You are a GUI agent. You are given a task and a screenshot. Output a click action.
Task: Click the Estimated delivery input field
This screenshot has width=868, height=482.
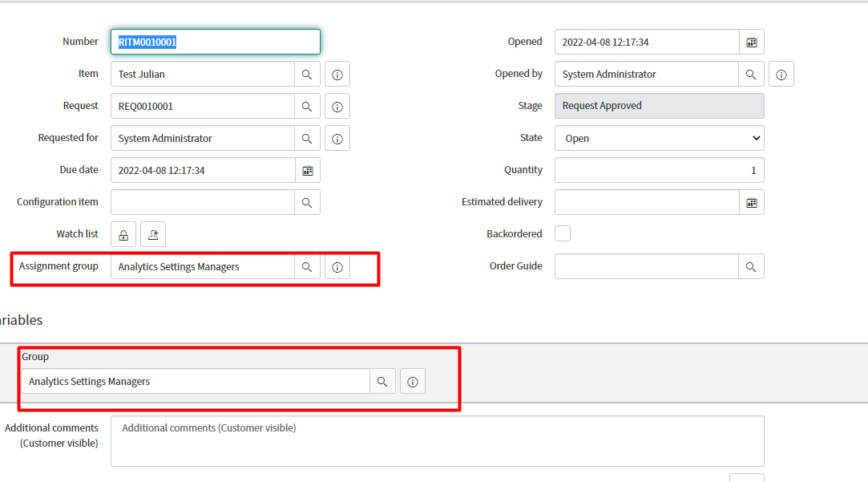pos(647,203)
